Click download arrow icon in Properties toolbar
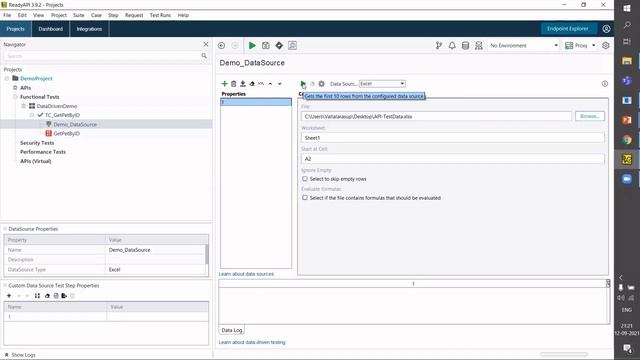Image resolution: width=640 pixels, height=360 pixels. tap(242, 84)
